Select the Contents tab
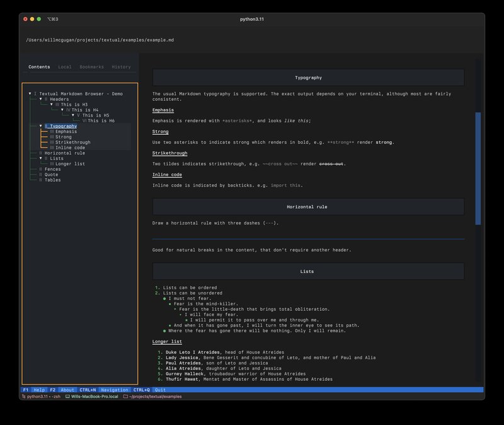Image resolution: width=504 pixels, height=425 pixels. (x=39, y=67)
